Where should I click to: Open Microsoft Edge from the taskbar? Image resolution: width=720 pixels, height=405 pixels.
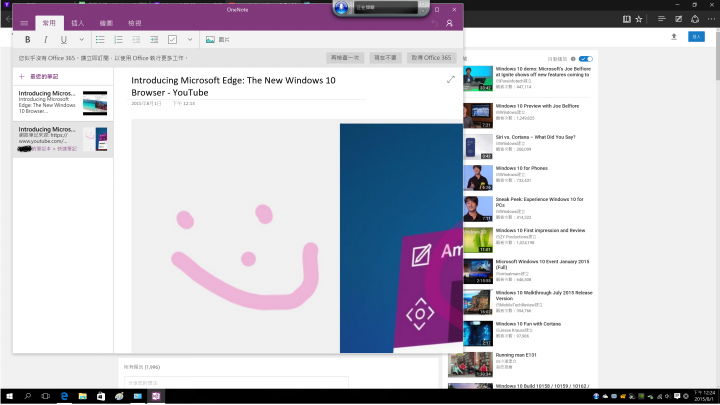click(64, 396)
